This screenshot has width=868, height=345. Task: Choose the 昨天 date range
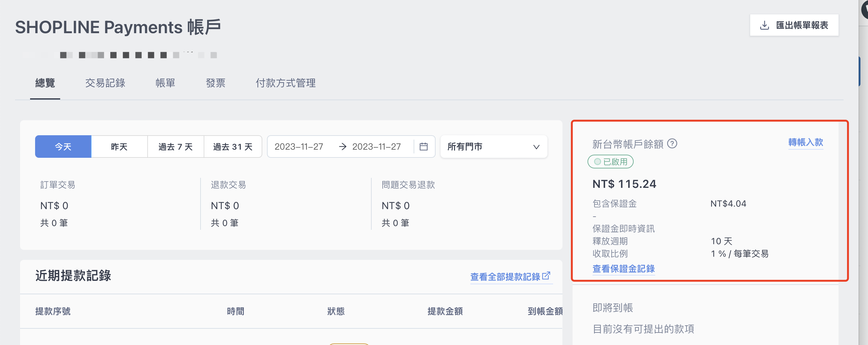coord(119,147)
